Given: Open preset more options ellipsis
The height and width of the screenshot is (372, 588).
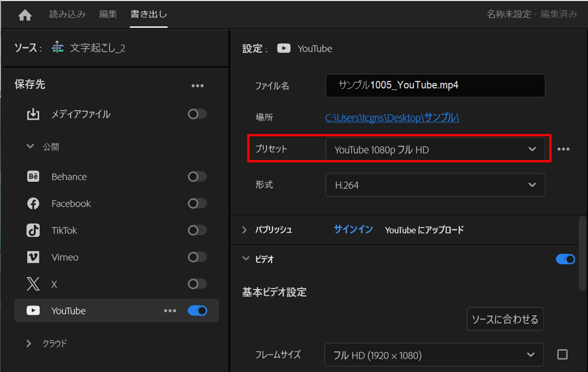Looking at the screenshot, I should [563, 149].
